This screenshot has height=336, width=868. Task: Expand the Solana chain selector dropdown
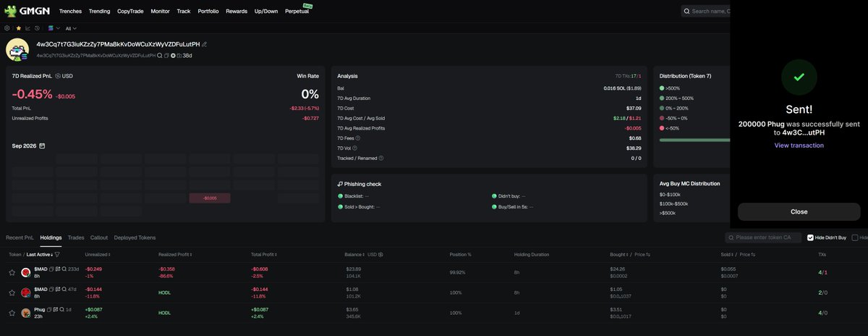[x=54, y=28]
